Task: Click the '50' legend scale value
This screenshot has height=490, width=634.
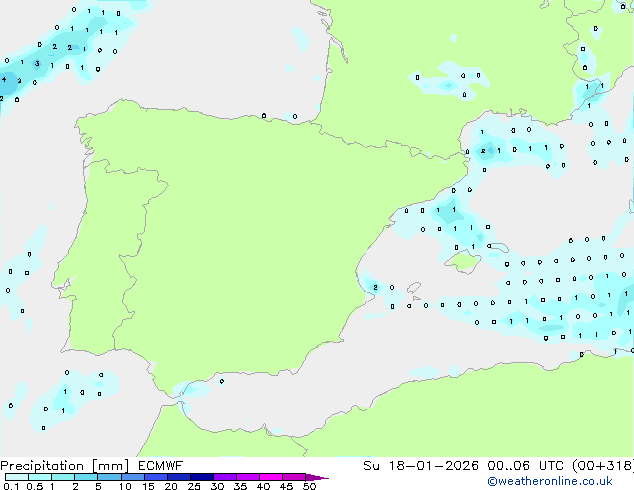Action: pyautogui.click(x=309, y=486)
